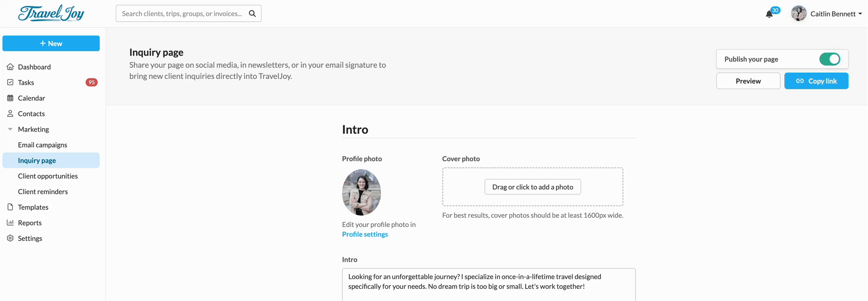The image size is (868, 301).
Task: Click the Settings gear icon
Action: pyautogui.click(x=10, y=238)
